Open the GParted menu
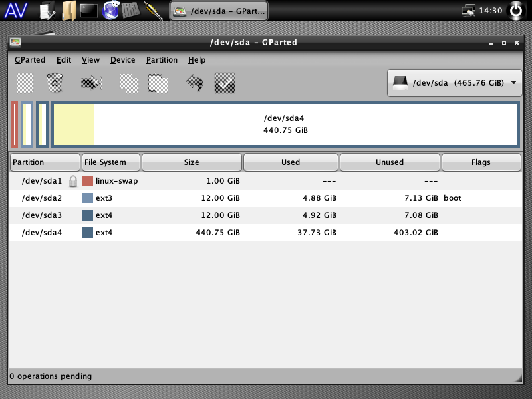Viewport: 532px width, 399px height. (x=29, y=60)
